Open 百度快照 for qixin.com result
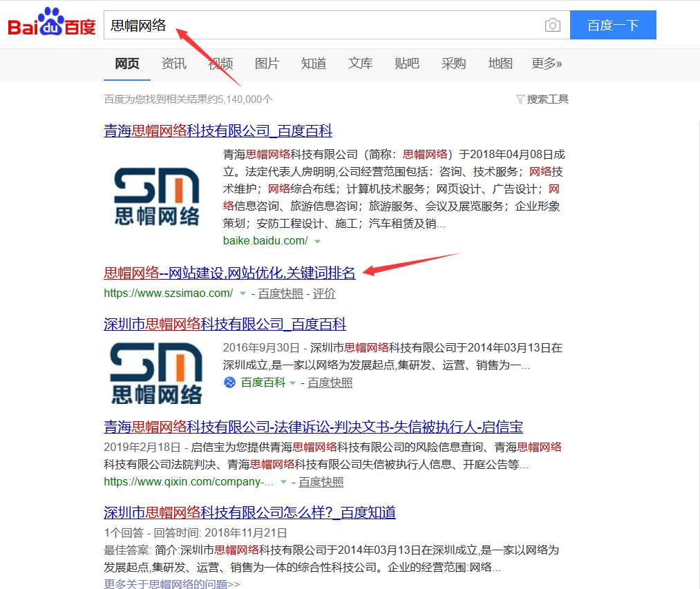 tap(321, 482)
